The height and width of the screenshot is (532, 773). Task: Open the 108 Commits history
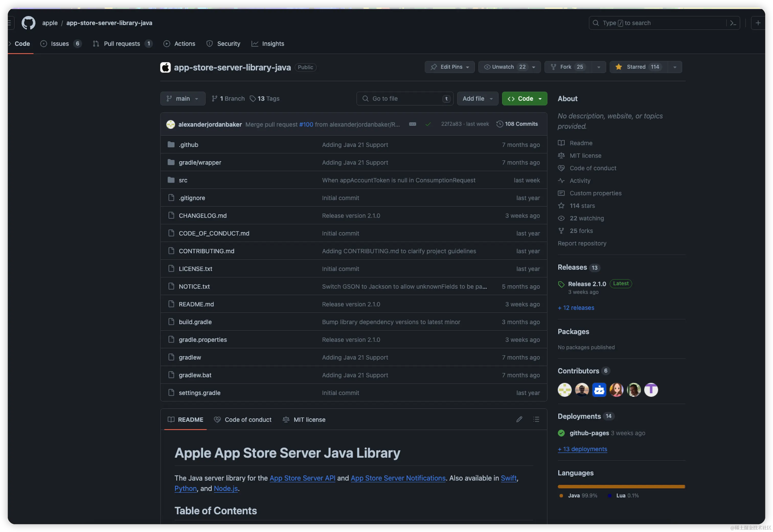click(517, 124)
